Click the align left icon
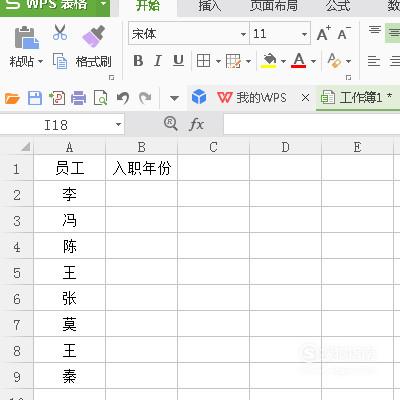 click(374, 61)
